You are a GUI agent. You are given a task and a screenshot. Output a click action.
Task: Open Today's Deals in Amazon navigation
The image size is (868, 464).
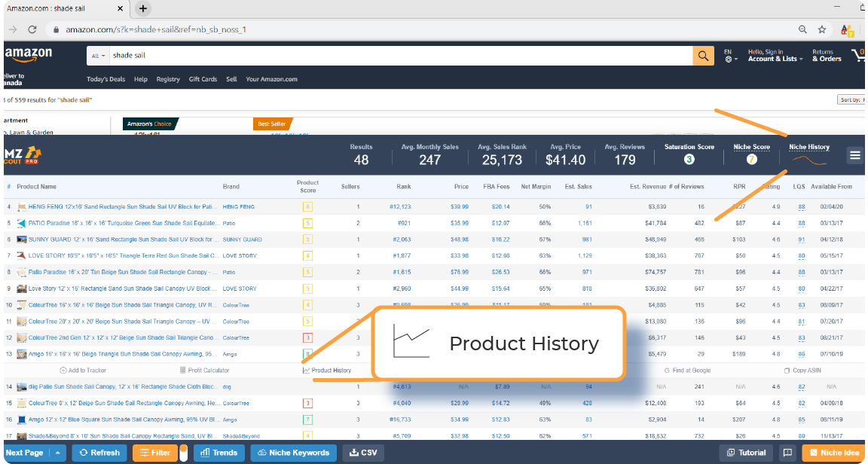[105, 78]
